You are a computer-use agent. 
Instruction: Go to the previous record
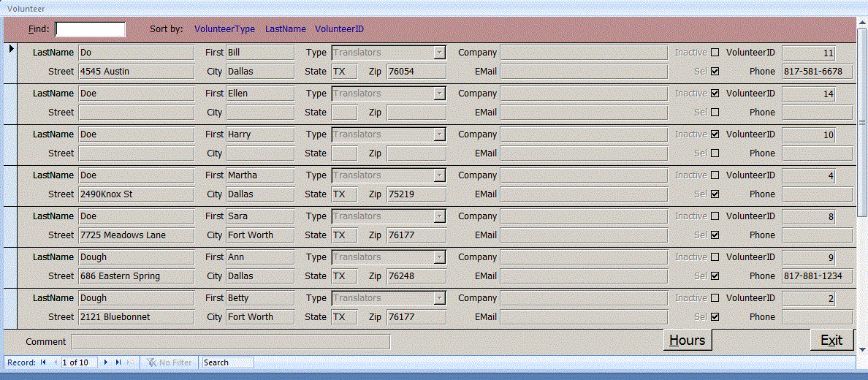(56, 362)
